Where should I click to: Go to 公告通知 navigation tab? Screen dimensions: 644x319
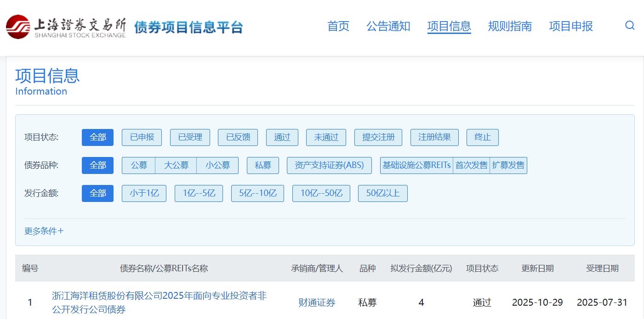click(x=388, y=26)
